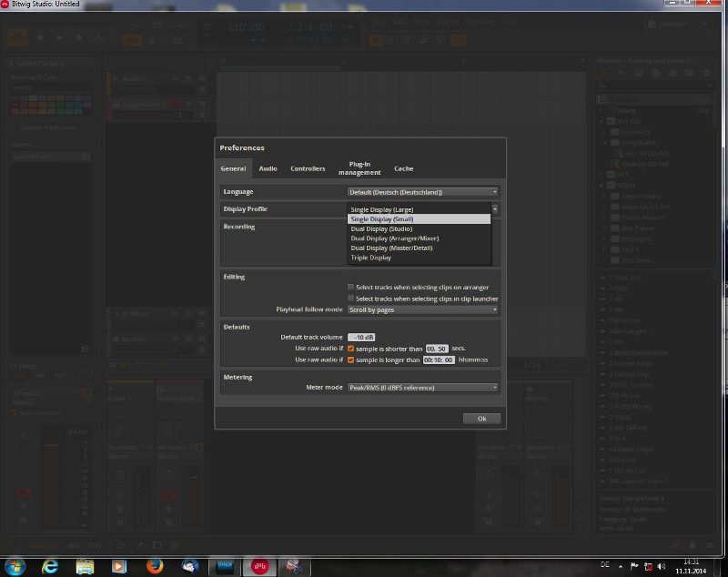Select the General preferences tab
The width and height of the screenshot is (728, 577).
coord(233,168)
